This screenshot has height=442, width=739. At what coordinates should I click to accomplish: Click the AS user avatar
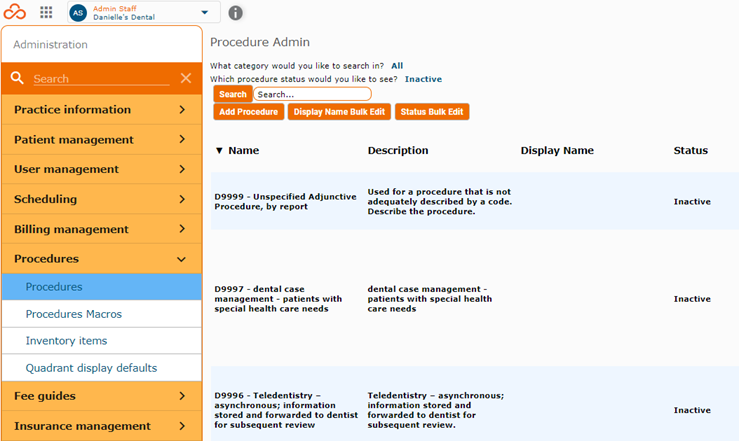click(x=78, y=13)
